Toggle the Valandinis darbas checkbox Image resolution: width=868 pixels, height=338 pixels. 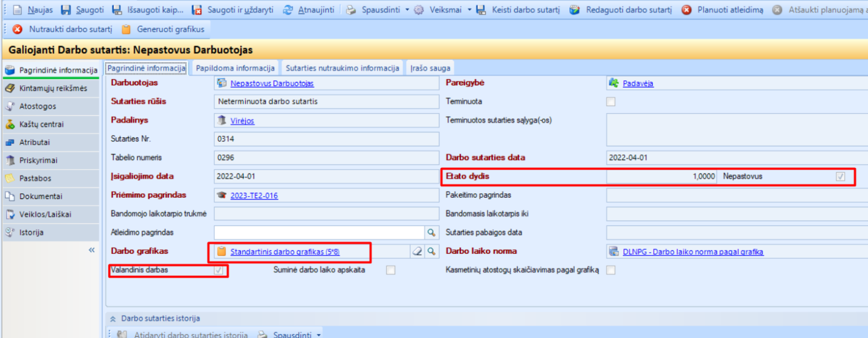pos(219,271)
